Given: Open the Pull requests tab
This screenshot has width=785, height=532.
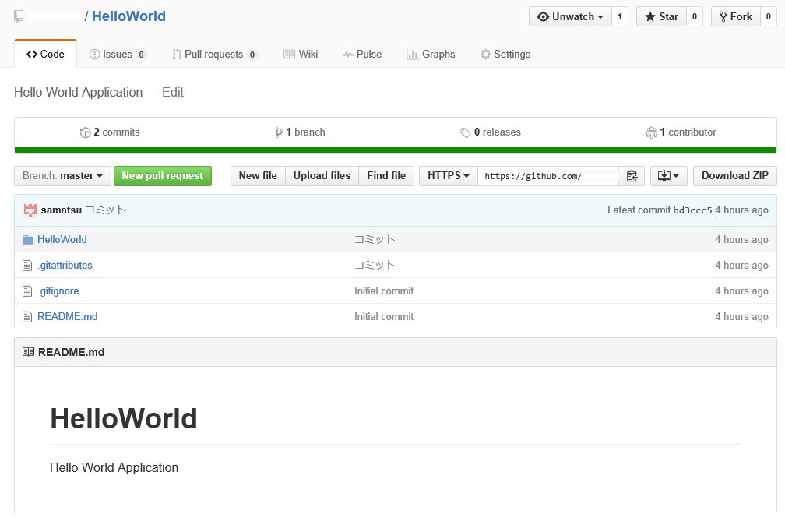Looking at the screenshot, I should 214,54.
